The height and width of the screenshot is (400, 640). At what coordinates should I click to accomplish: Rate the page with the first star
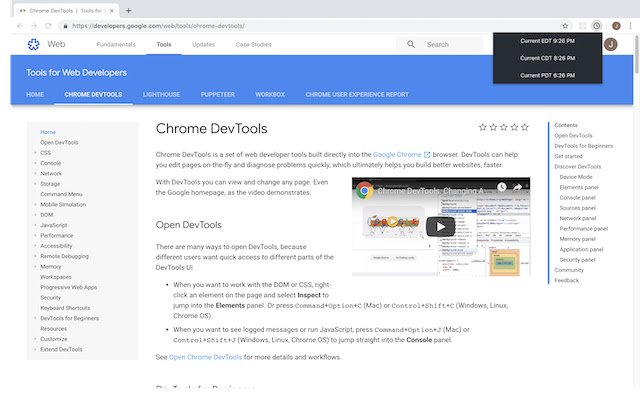click(482, 127)
